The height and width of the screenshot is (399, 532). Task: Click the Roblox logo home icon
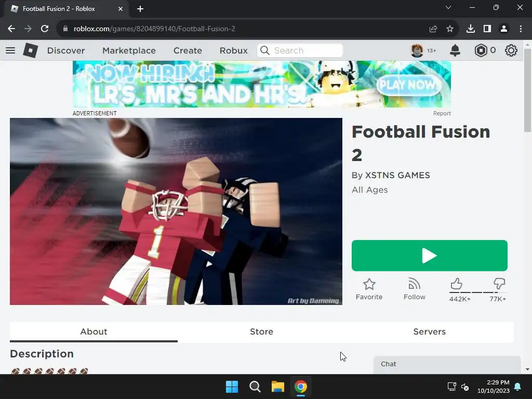click(30, 50)
